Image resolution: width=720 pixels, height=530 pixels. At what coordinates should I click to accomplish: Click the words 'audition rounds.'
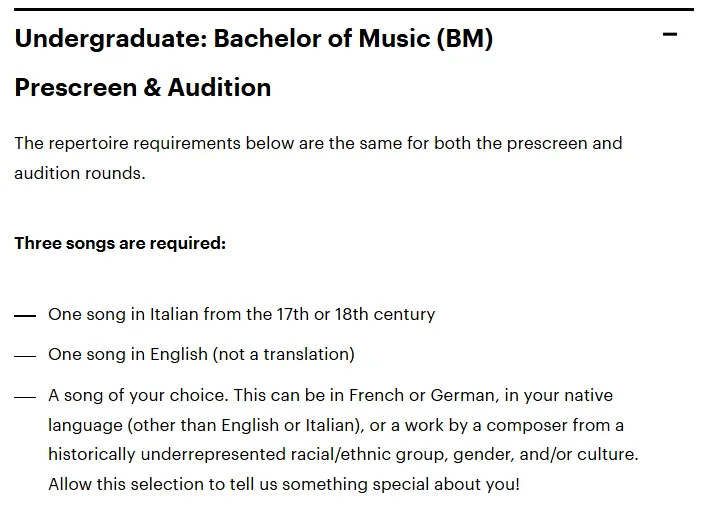click(x=80, y=174)
